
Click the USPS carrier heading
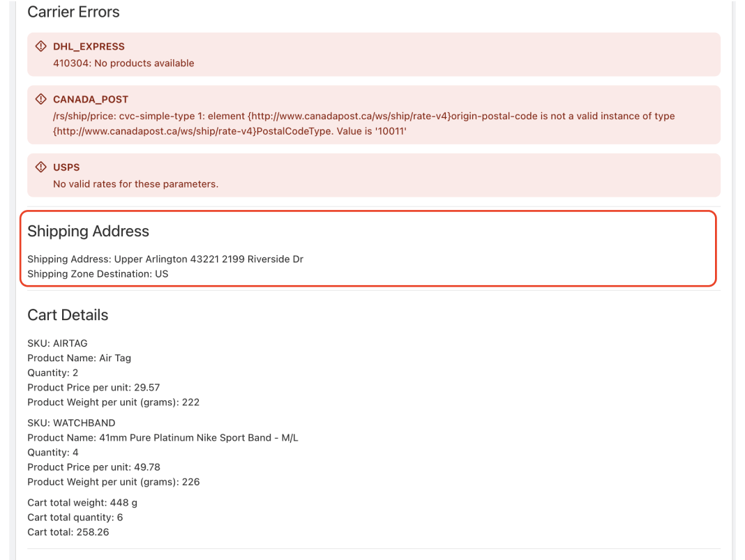click(x=66, y=167)
